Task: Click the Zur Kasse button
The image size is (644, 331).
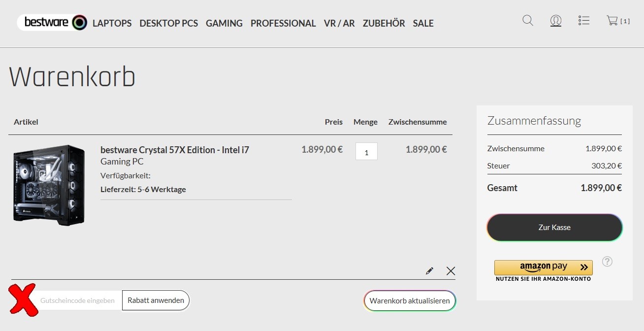Action: (x=554, y=228)
